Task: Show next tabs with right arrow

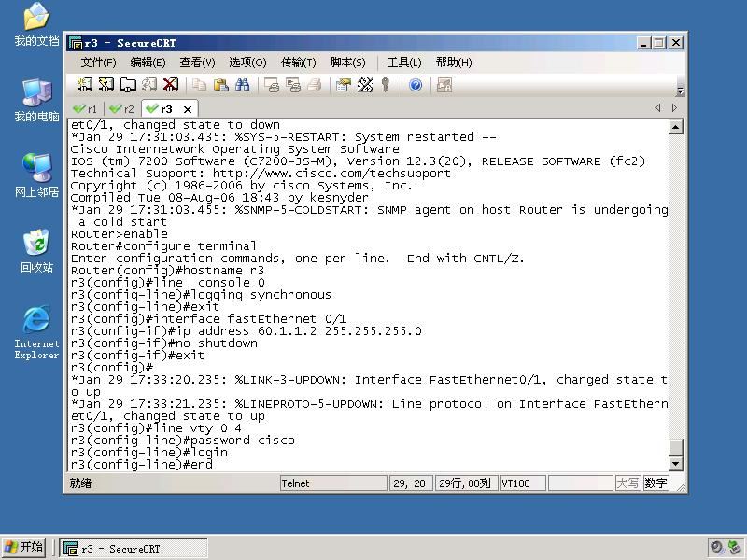Action: click(x=674, y=108)
